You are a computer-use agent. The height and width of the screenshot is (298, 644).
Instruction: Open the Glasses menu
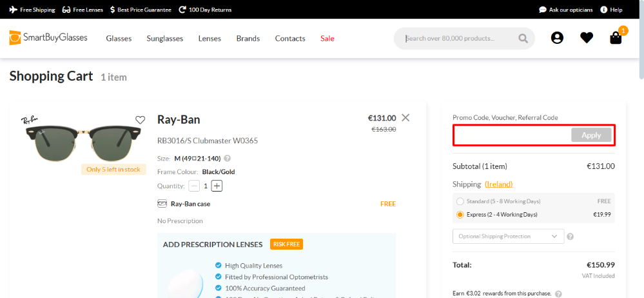pos(119,39)
